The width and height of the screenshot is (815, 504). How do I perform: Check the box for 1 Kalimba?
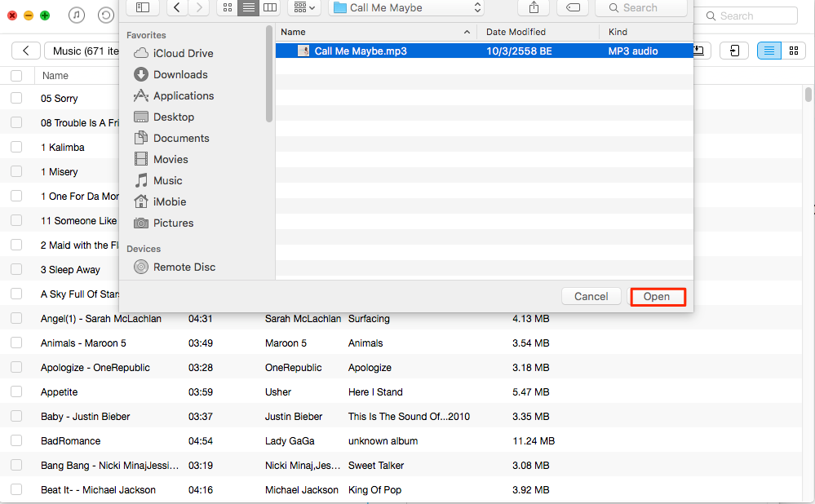coord(16,147)
